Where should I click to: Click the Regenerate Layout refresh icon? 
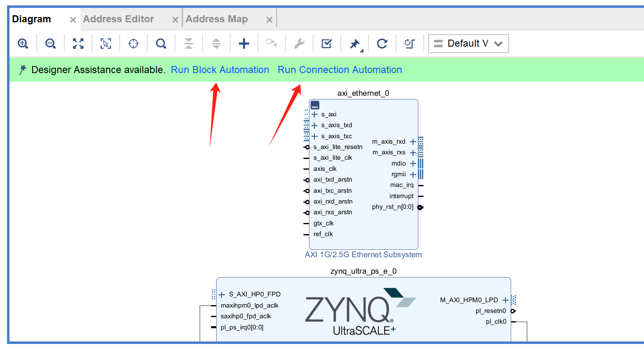(x=382, y=43)
